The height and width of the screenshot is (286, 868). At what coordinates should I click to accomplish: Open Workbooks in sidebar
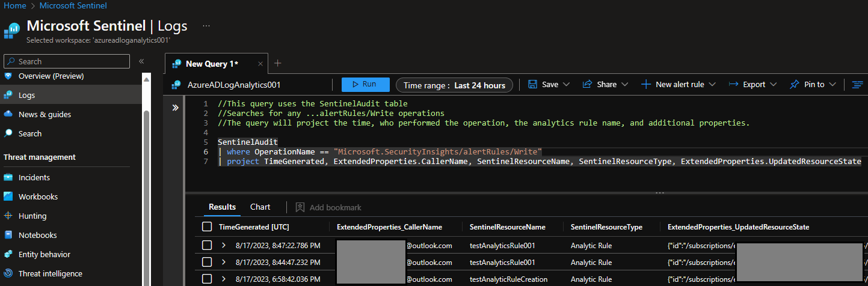[x=38, y=196]
